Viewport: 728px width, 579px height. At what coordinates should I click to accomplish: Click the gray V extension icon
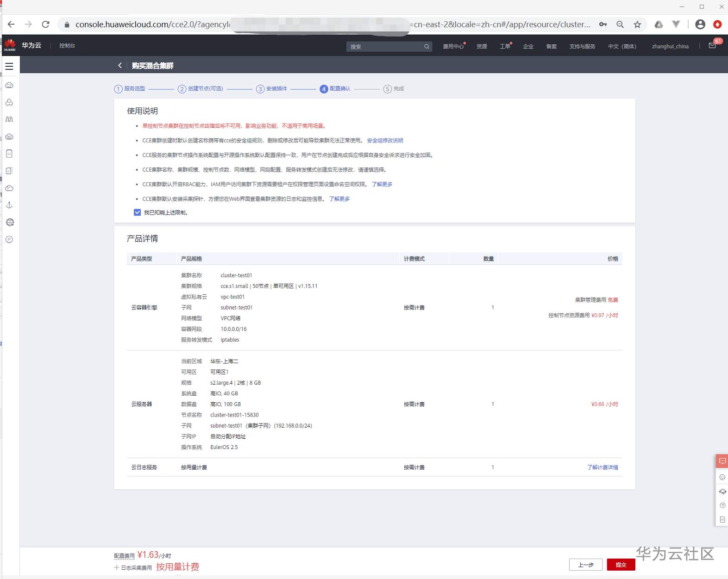point(676,24)
